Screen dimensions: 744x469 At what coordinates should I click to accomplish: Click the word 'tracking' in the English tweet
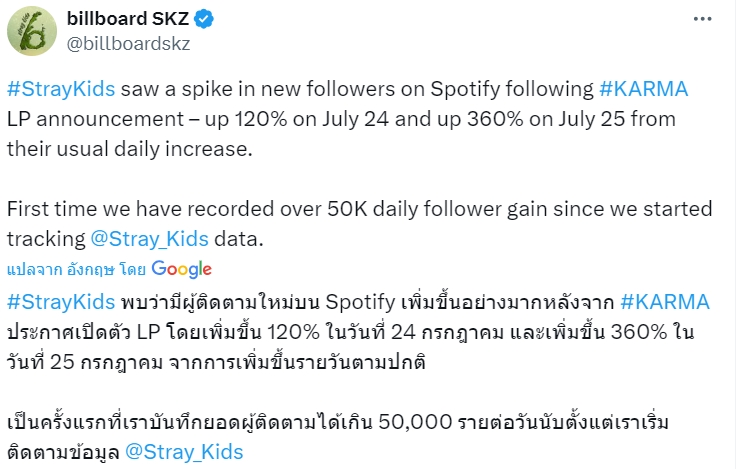click(x=46, y=239)
